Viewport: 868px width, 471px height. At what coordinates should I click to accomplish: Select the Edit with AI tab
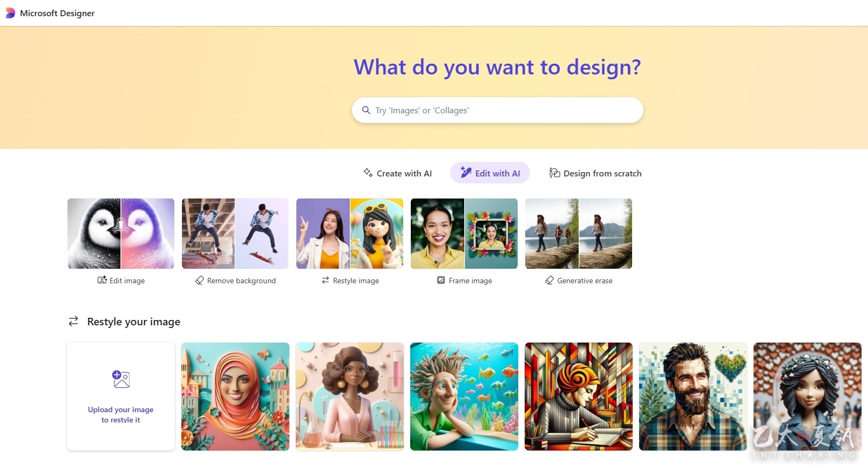click(x=490, y=173)
